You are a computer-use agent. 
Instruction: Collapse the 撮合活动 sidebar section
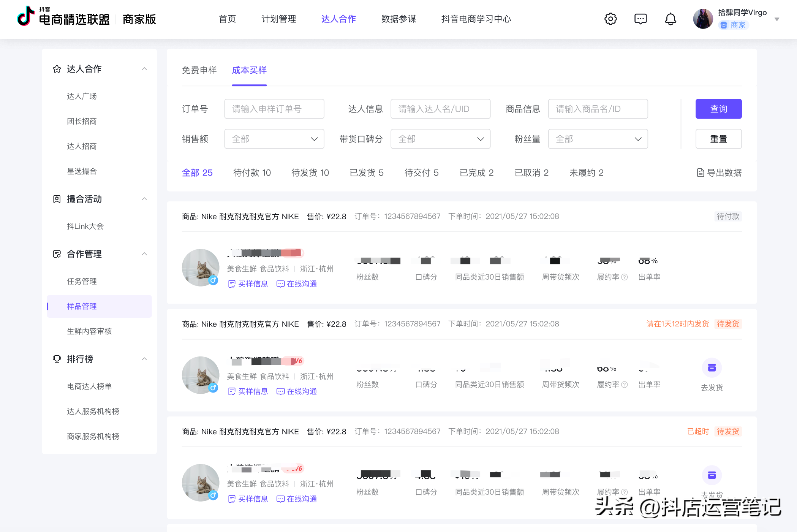tap(144, 199)
